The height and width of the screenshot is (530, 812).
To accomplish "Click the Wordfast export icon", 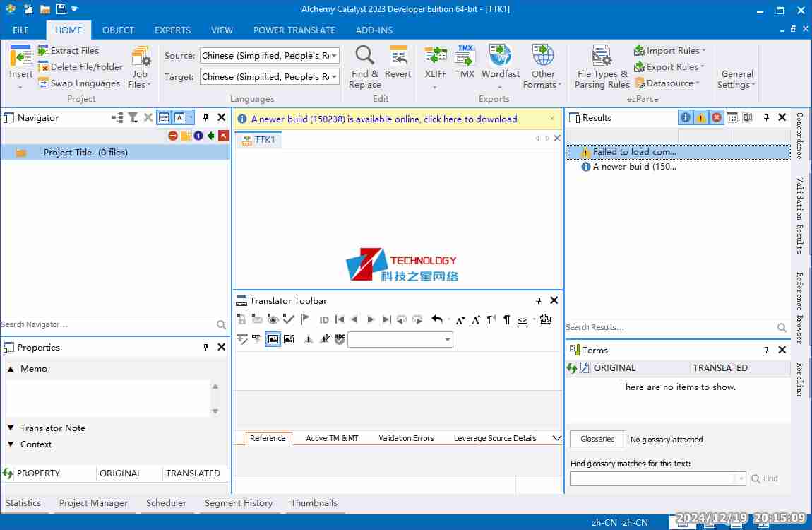I will coord(500,56).
